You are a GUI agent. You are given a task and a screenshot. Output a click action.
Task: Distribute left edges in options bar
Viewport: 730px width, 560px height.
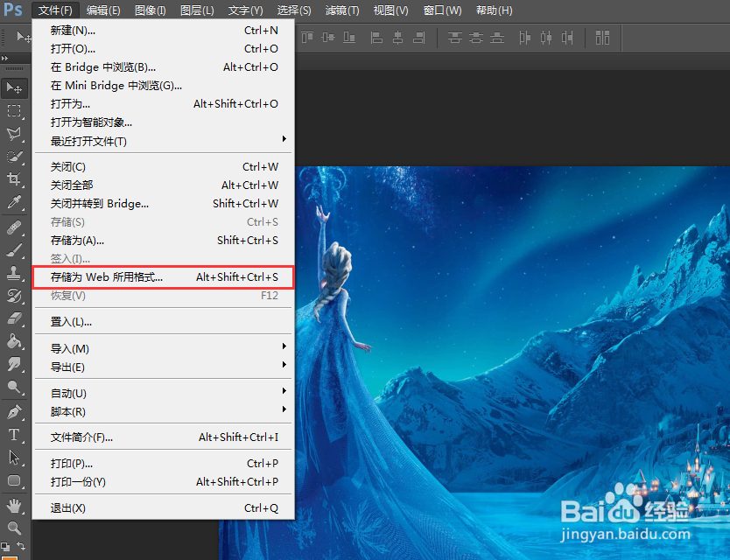(x=524, y=38)
